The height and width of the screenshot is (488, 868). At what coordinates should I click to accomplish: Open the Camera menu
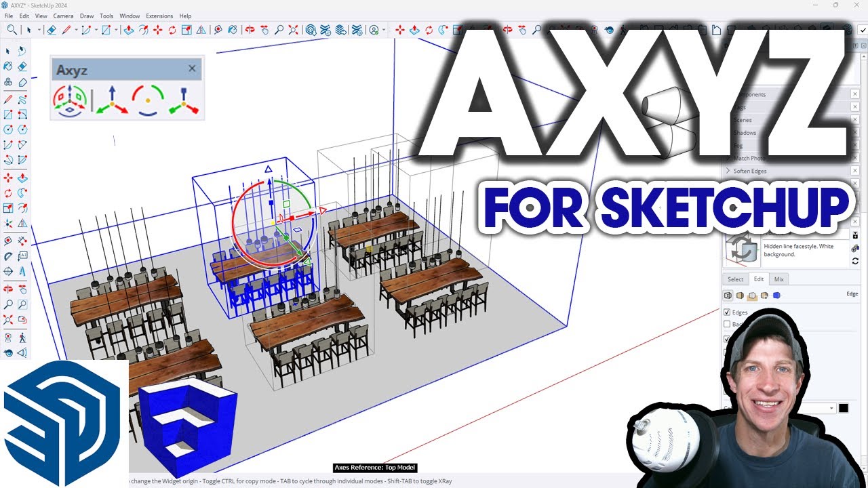pos(63,16)
